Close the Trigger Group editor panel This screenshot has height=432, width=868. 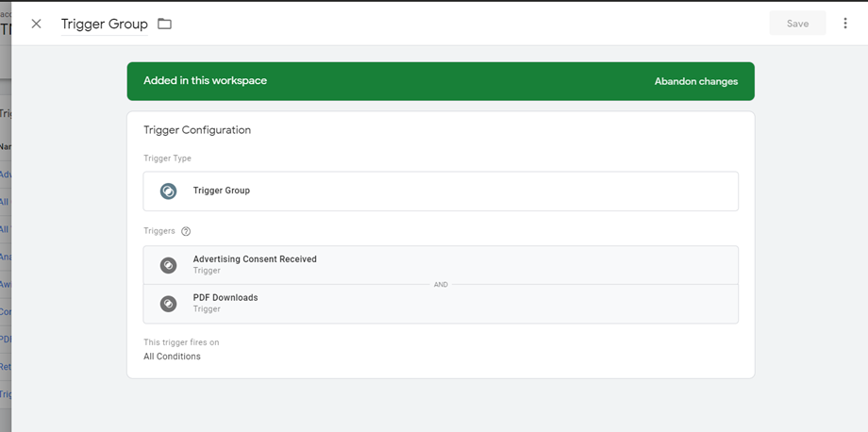click(36, 24)
